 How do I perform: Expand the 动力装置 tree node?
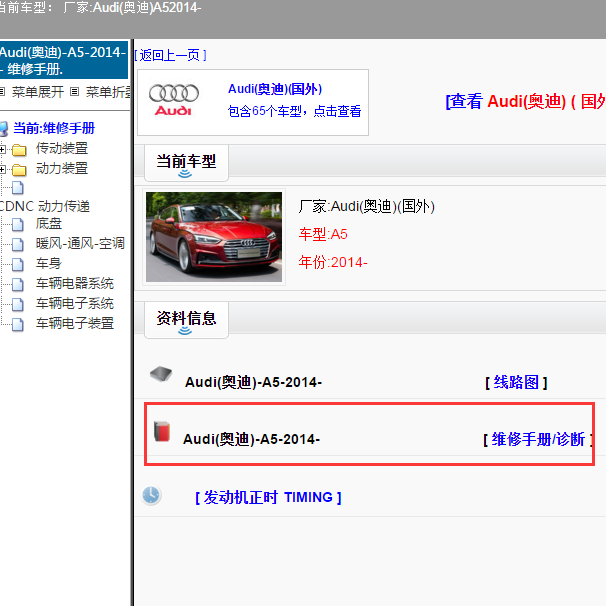[x=2, y=169]
